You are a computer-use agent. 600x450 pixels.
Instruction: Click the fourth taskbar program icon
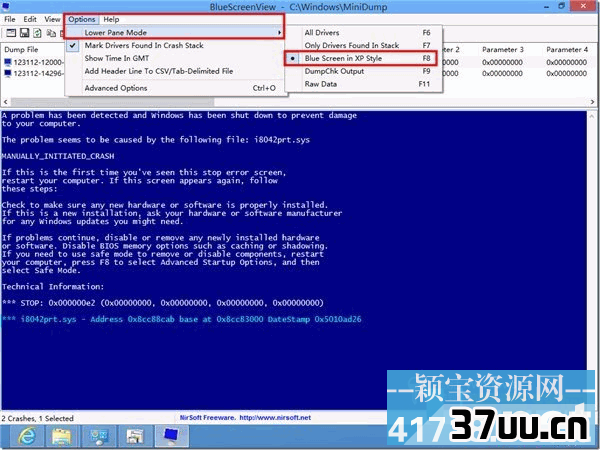(x=135, y=436)
